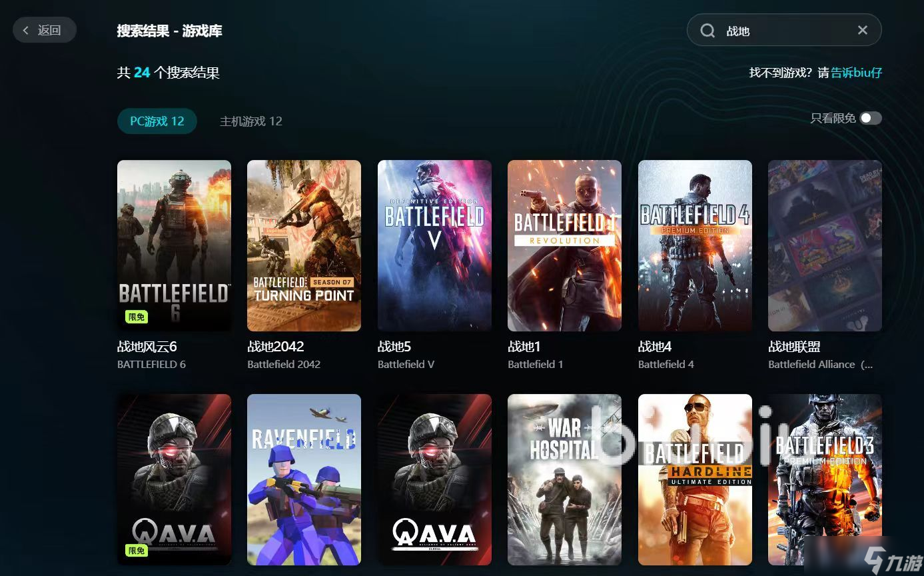Viewport: 924px width, 576px height.
Task: Clear the search field with X icon
Action: pyautogui.click(x=862, y=30)
